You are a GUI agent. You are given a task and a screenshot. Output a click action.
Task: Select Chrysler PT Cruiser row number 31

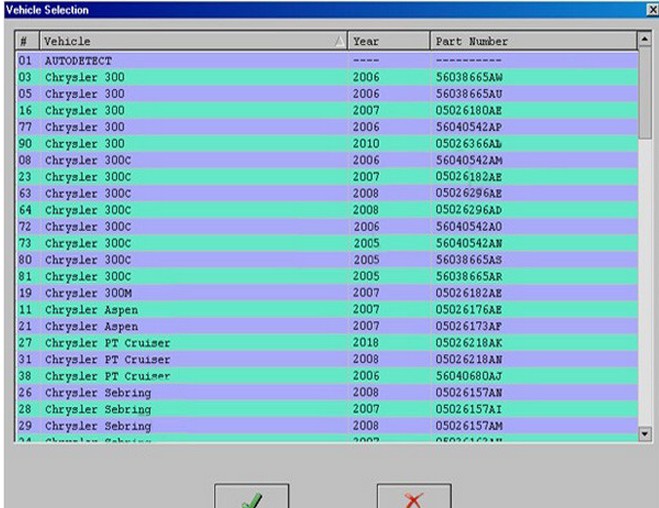point(327,359)
